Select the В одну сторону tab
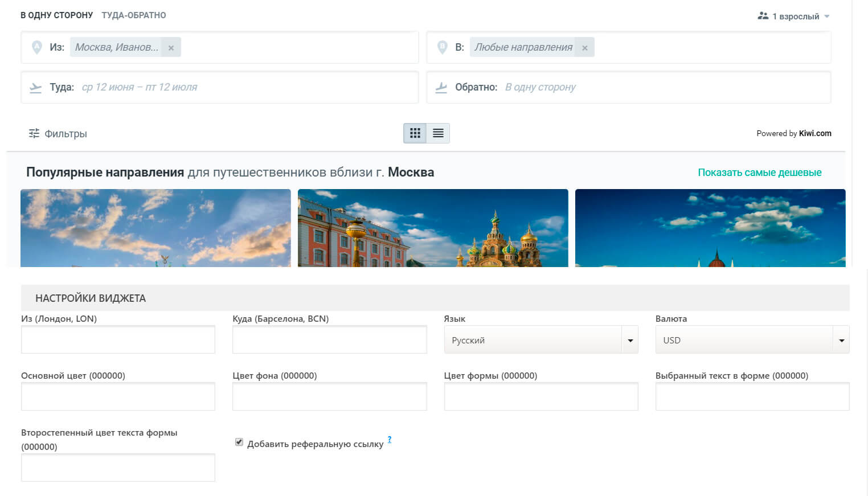 tap(56, 15)
